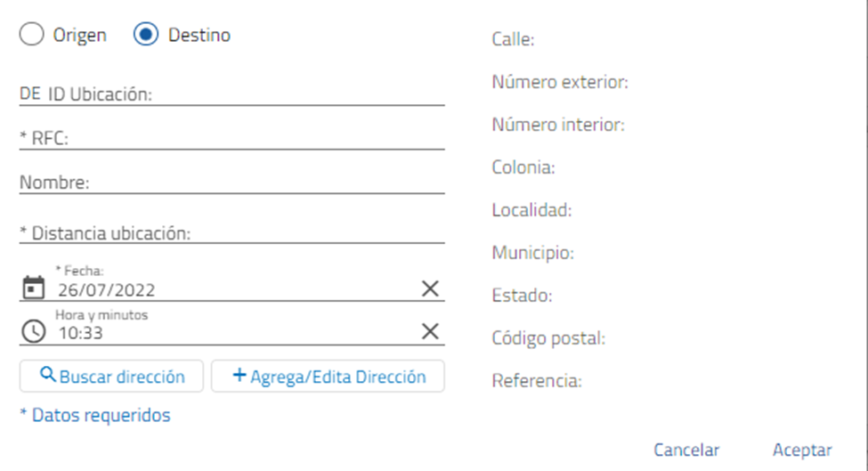
Task: Click the Fecha date field 26/07/2022
Action: 231,289
